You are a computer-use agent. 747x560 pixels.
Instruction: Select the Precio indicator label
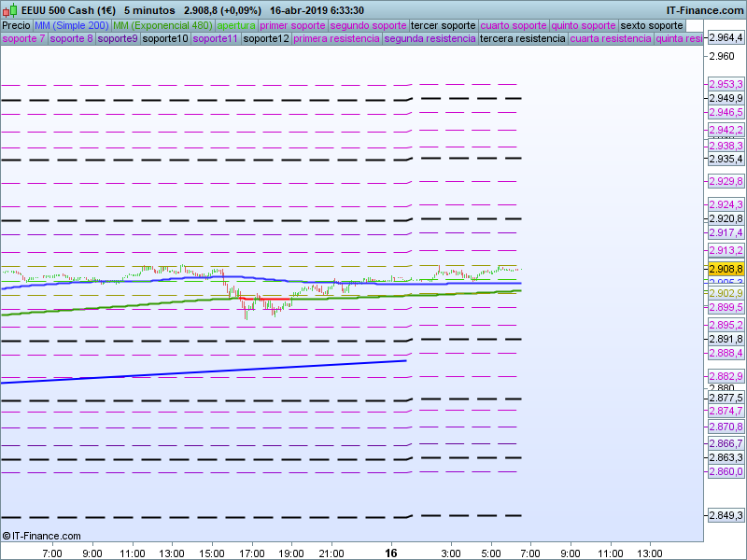16,25
